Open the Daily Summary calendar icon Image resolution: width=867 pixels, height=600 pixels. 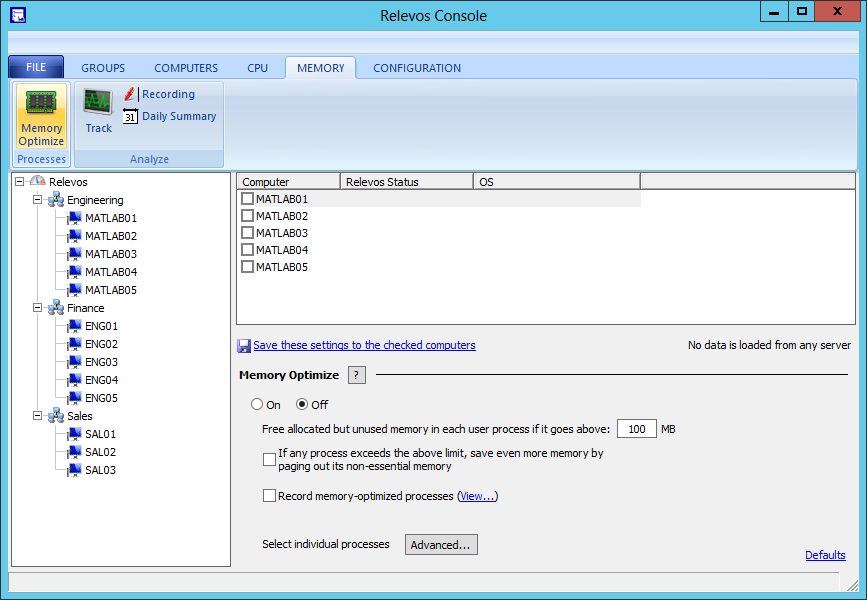coord(130,116)
